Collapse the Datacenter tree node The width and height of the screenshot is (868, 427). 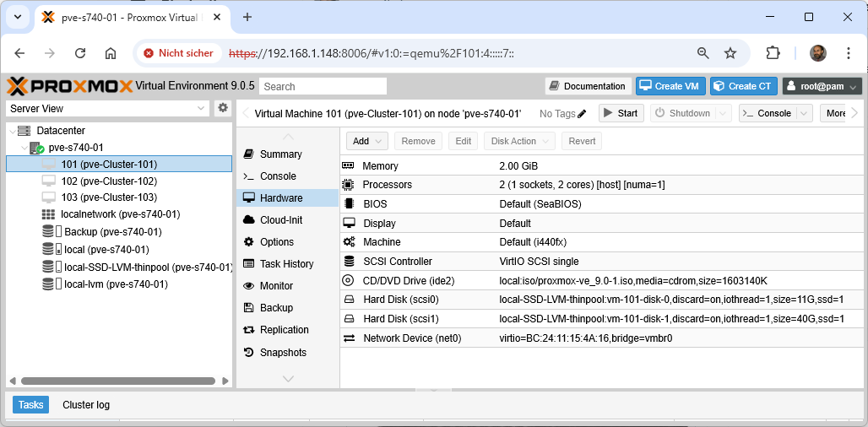click(11, 131)
